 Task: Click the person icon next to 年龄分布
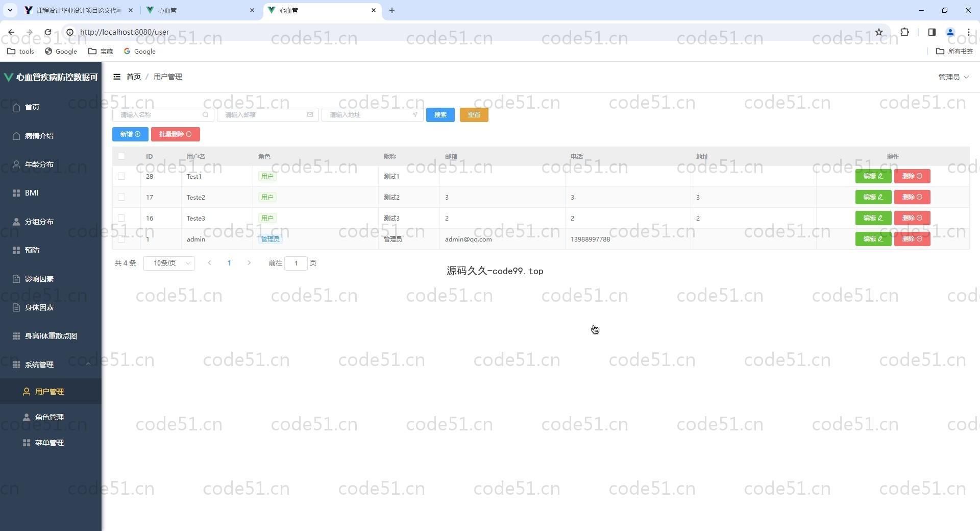click(16, 164)
